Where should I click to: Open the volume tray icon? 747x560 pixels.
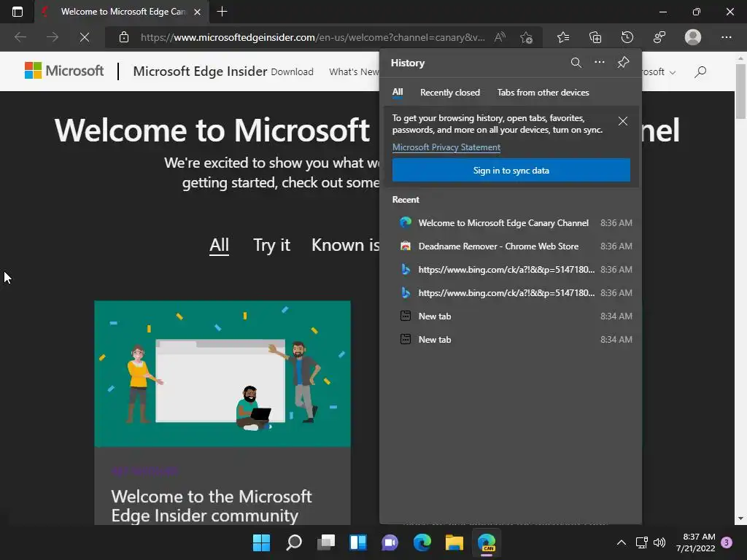[x=659, y=542]
